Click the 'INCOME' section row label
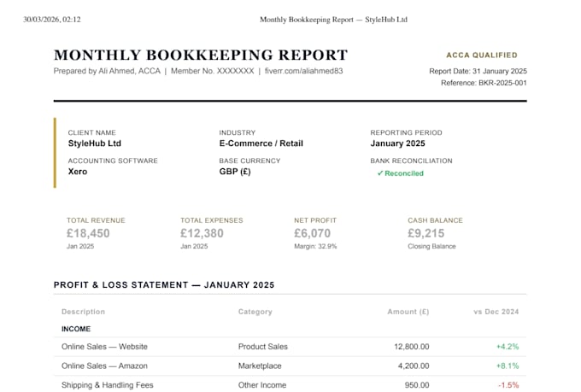 tap(76, 329)
